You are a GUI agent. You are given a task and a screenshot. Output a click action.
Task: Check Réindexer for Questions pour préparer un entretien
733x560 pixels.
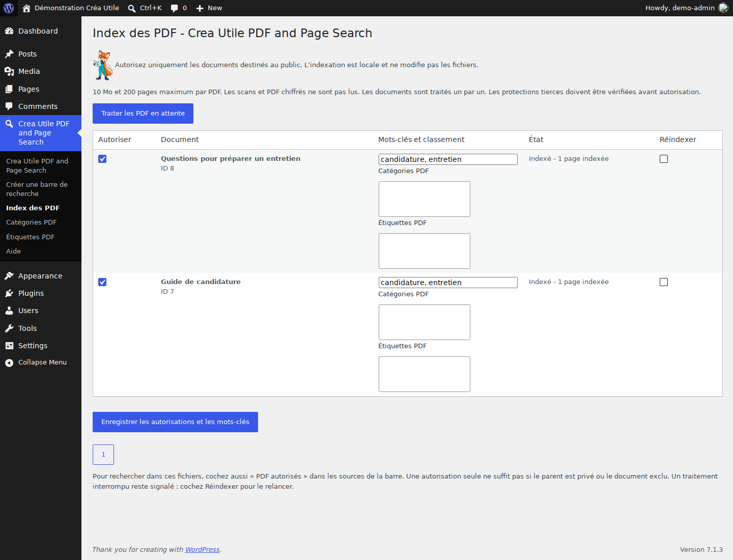tap(664, 159)
